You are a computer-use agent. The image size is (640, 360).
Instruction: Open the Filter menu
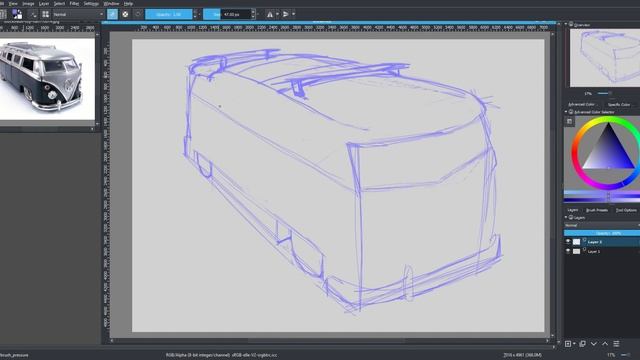point(74,3)
